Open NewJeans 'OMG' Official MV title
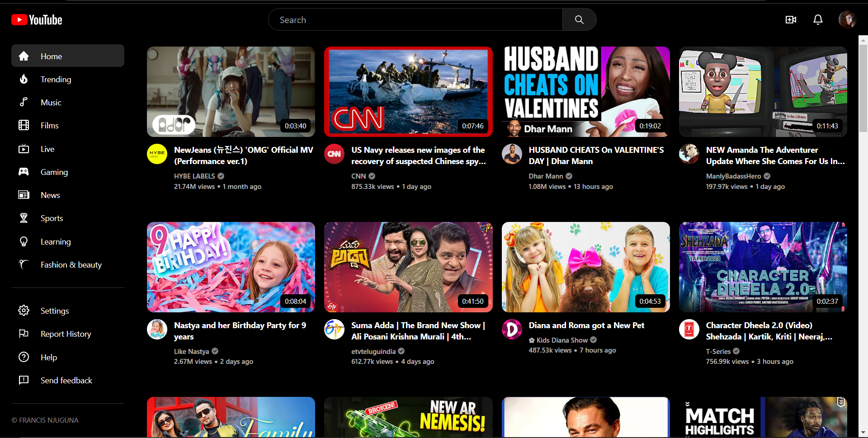Viewport: 868px width, 438px height. (243, 155)
